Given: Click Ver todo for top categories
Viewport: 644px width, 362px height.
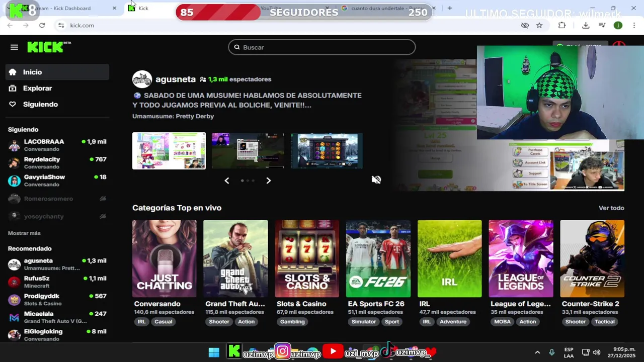Looking at the screenshot, I should (611, 208).
